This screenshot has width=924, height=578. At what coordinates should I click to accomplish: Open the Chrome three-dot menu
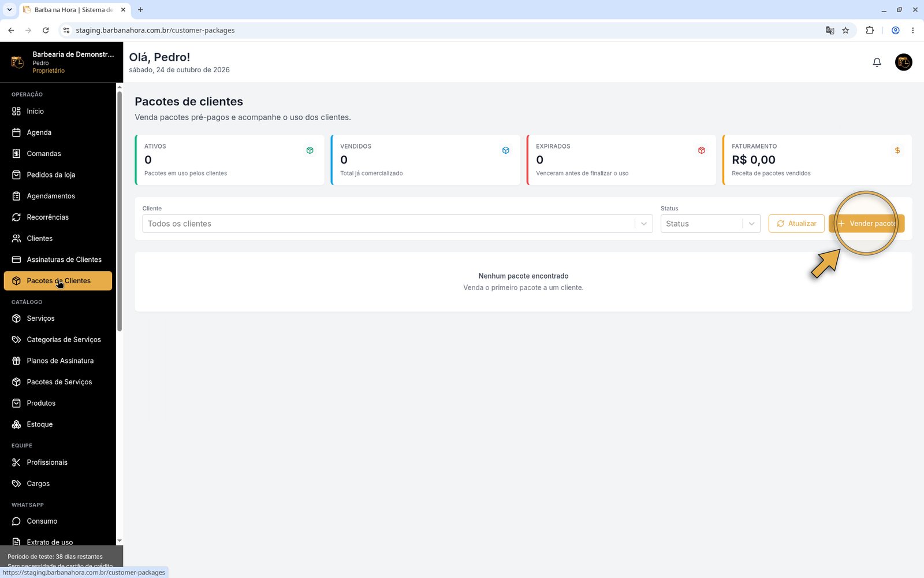click(913, 30)
